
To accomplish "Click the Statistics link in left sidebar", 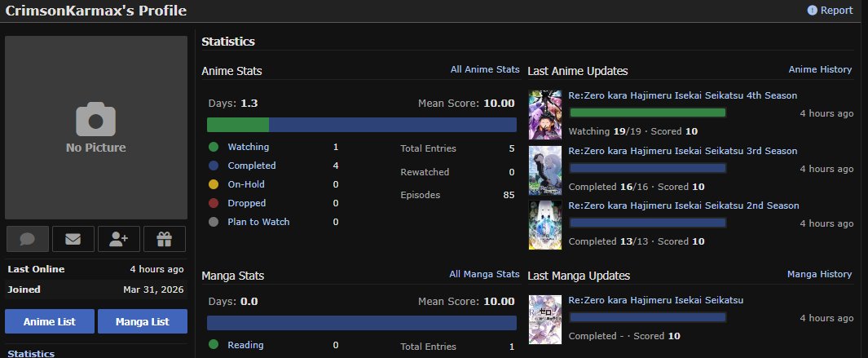I will (31, 354).
